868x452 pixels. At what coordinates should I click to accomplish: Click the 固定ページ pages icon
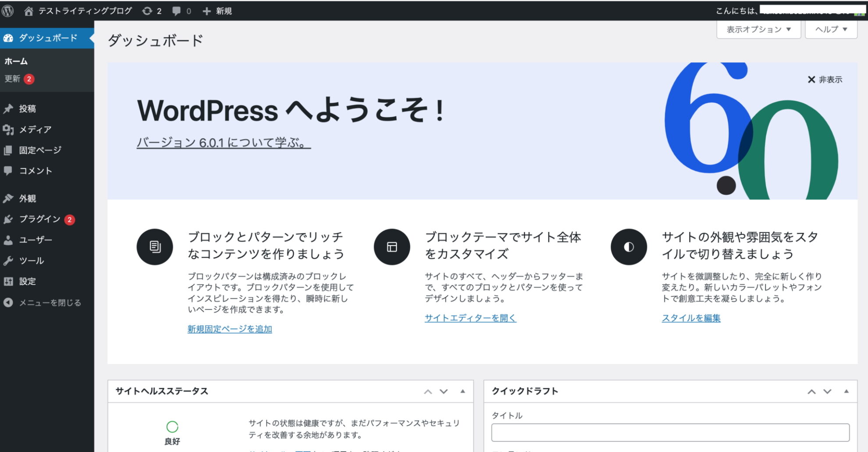tap(8, 150)
